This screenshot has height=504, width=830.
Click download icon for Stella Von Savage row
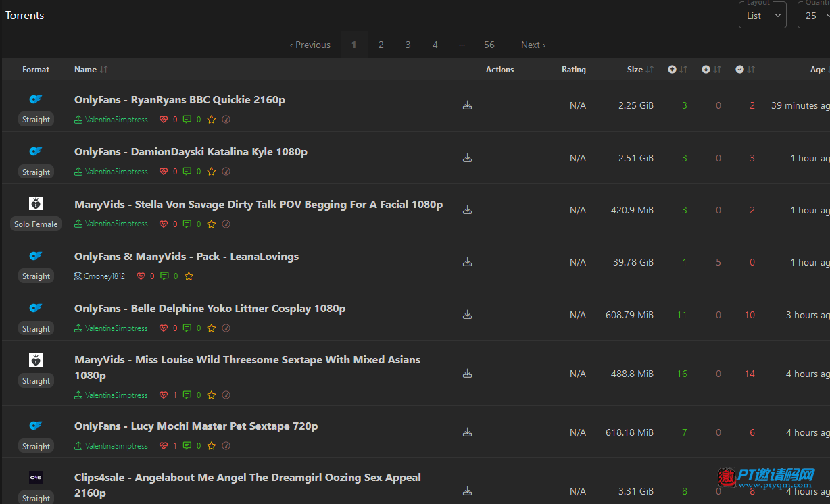pos(467,210)
